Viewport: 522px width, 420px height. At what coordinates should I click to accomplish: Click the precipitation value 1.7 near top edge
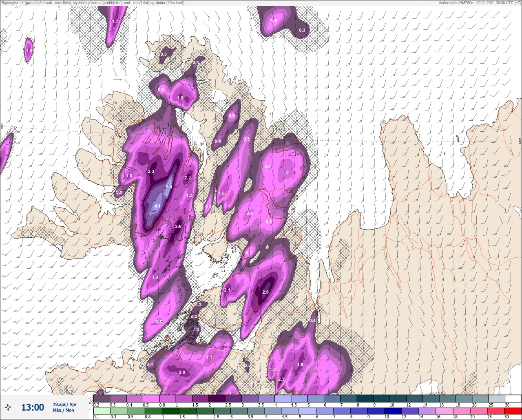click(115, 21)
